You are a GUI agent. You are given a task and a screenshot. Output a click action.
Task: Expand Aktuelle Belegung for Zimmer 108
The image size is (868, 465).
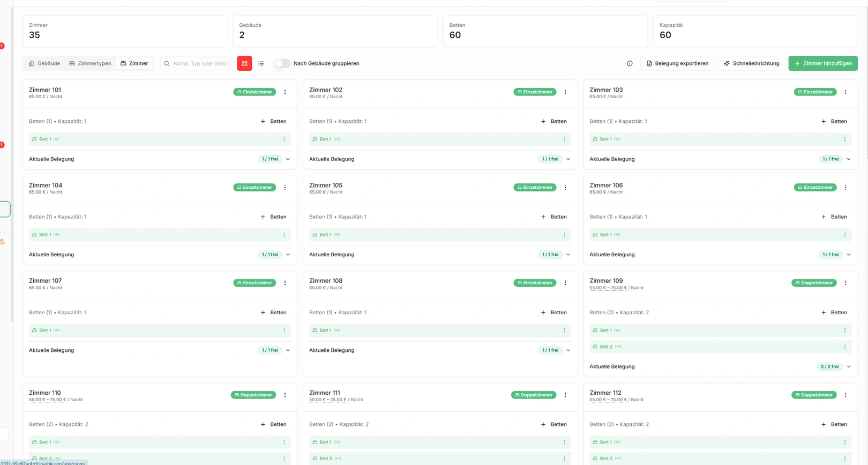tap(568, 351)
